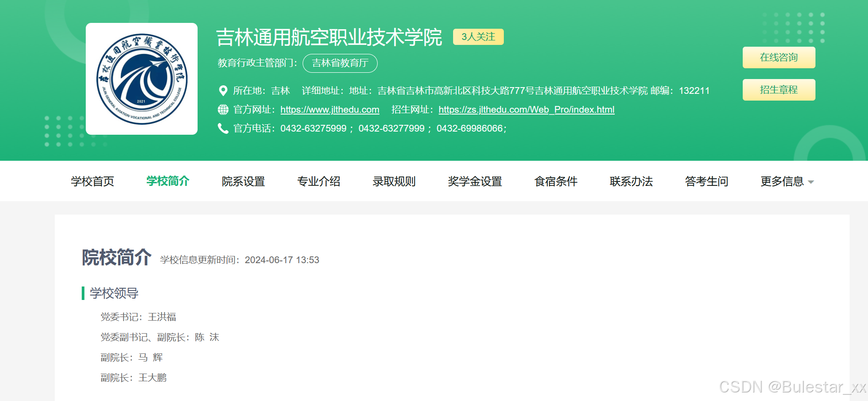Click the line 副院长：马 辉

[132, 357]
